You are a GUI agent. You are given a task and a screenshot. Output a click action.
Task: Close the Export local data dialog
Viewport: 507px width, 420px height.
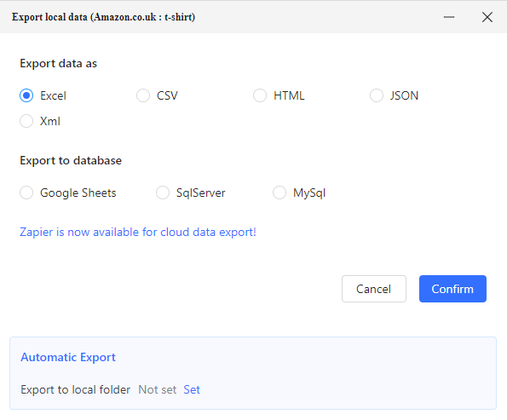pyautogui.click(x=487, y=17)
